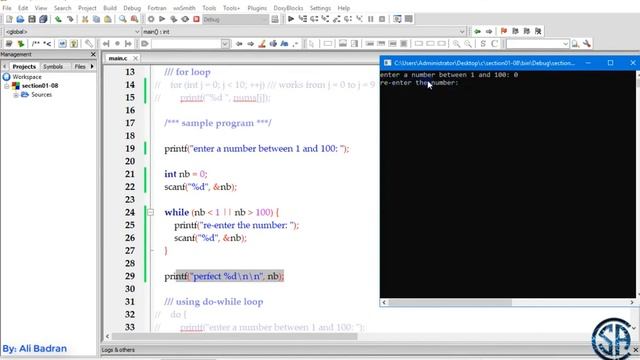Click the highlight marker icon
Image resolution: width=640 pixels, height=360 pixels.
pos(262,44)
